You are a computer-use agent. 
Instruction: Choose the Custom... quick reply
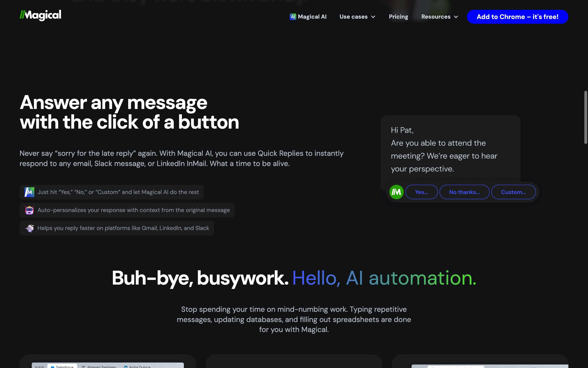(x=513, y=192)
